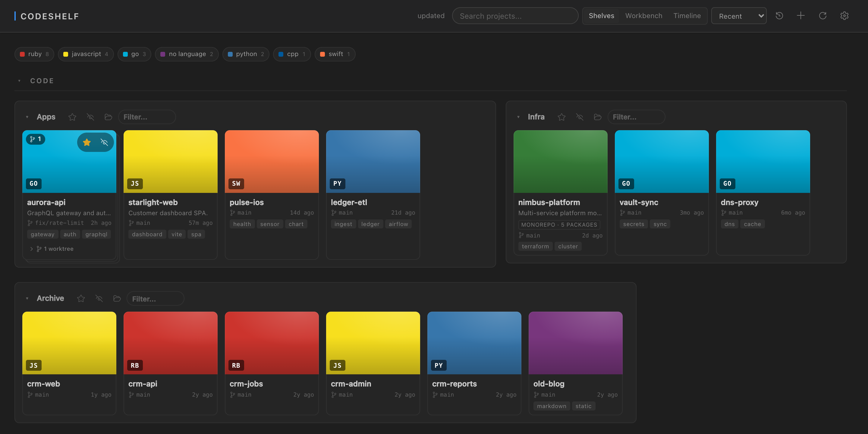
Task: Toggle the go language filter chip
Action: (134, 54)
